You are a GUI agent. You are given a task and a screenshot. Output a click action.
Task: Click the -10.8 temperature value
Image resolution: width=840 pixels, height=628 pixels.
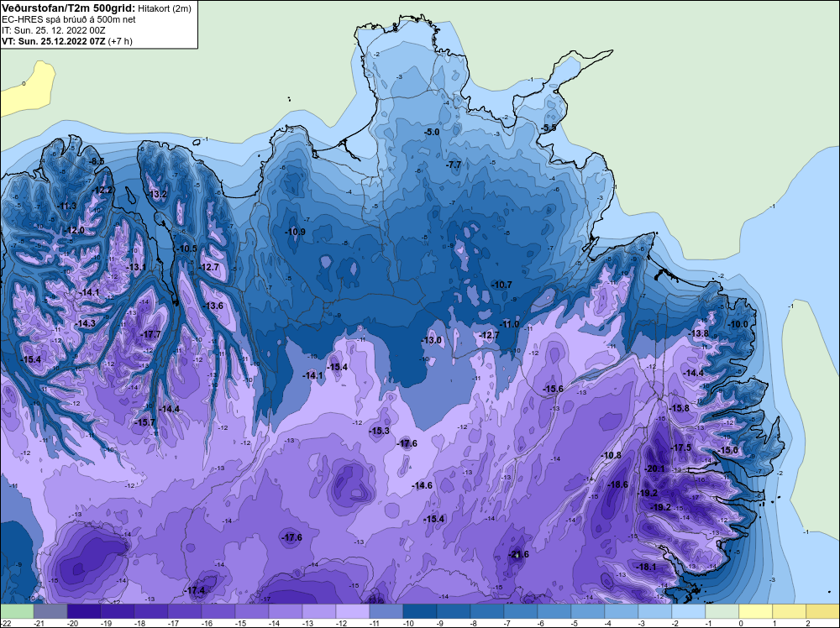pos(612,456)
